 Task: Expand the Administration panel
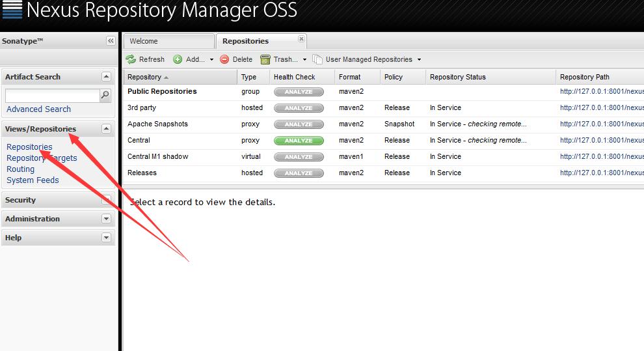coord(106,219)
